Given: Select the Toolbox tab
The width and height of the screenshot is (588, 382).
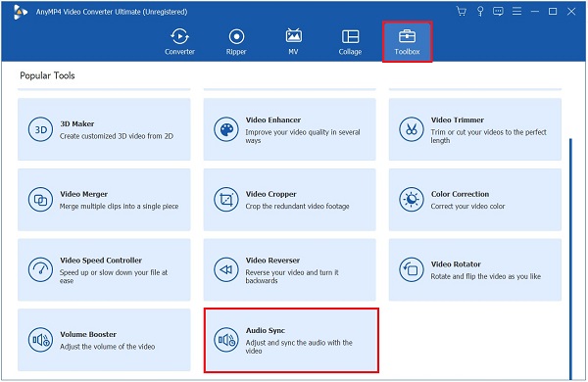Looking at the screenshot, I should click(x=407, y=41).
